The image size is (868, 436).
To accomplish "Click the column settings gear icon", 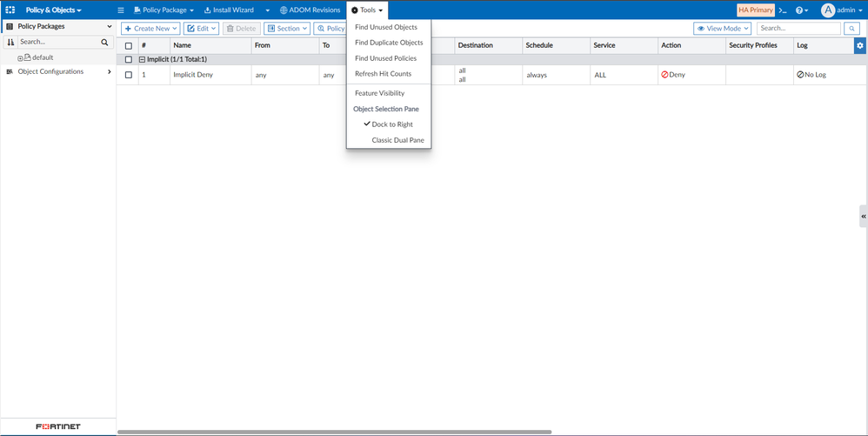I will (x=860, y=45).
